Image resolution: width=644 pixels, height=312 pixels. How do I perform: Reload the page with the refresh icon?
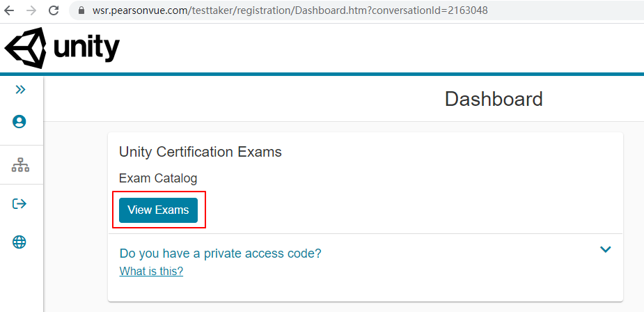coord(54,11)
